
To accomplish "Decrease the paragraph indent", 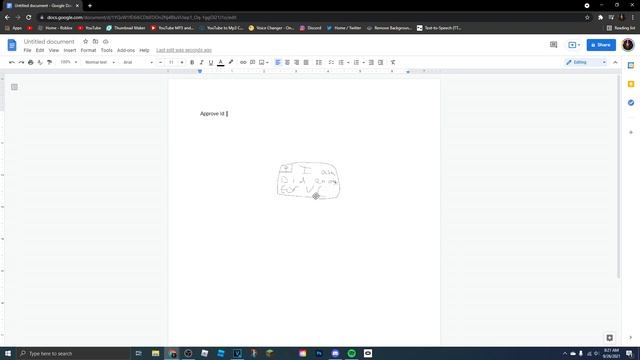I will point(371,62).
